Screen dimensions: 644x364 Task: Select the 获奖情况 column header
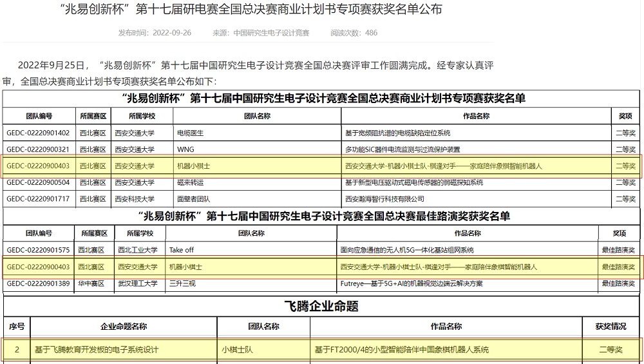pyautogui.click(x=611, y=327)
